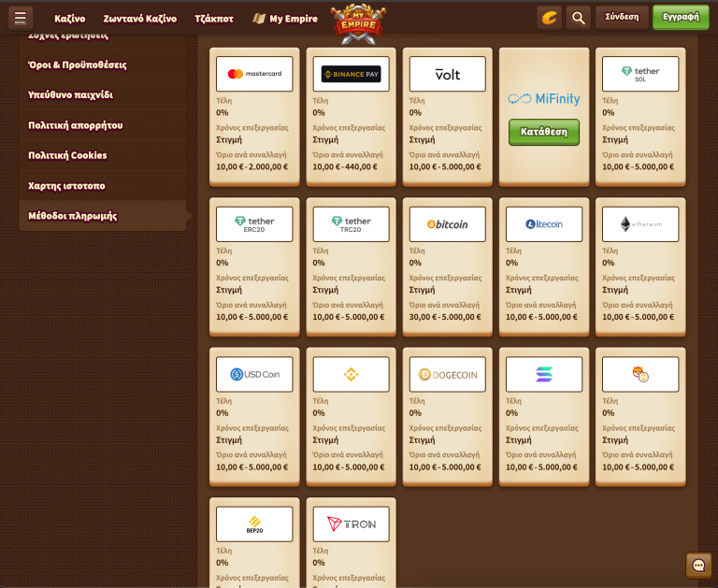Click the search magnifier icon
Viewport: 718px width, 588px height.
click(579, 18)
